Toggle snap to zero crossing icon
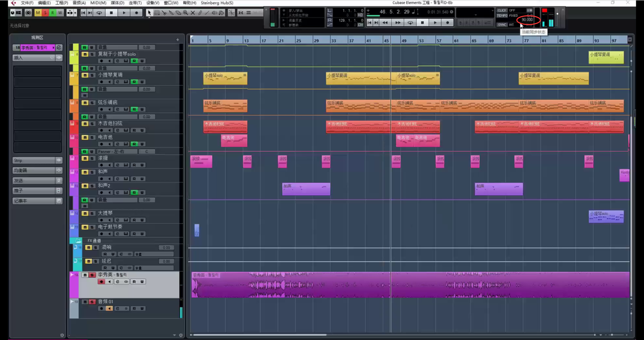Viewport: 644px width, 340px height. (x=231, y=13)
